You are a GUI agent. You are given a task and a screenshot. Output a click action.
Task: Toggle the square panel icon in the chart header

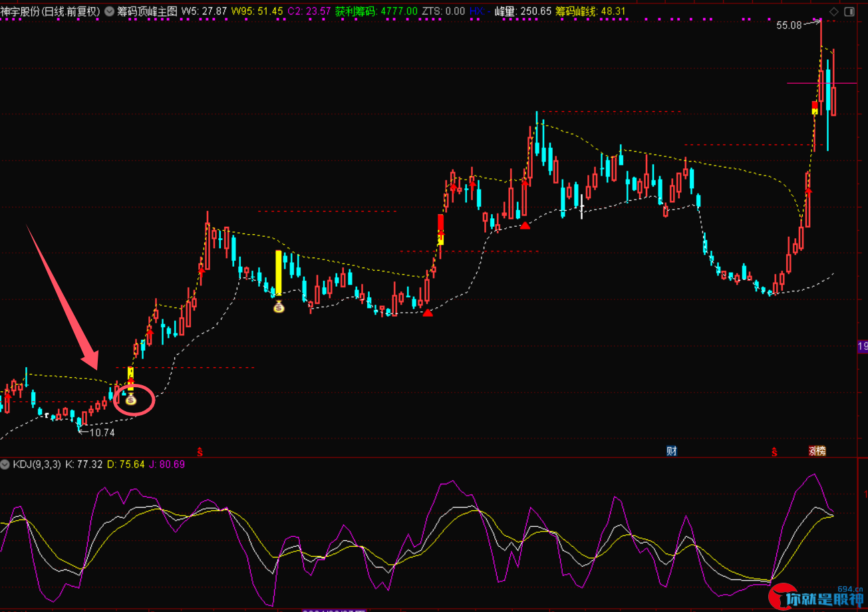[851, 11]
